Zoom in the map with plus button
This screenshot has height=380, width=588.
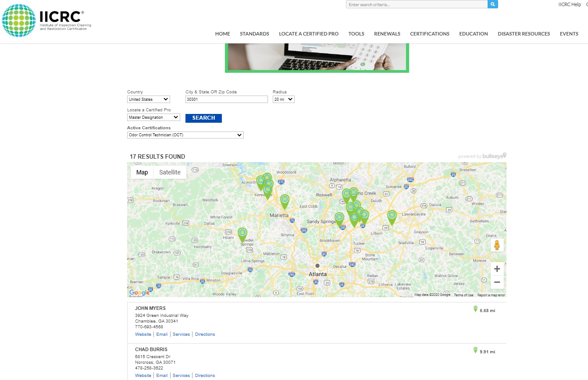pyautogui.click(x=497, y=269)
